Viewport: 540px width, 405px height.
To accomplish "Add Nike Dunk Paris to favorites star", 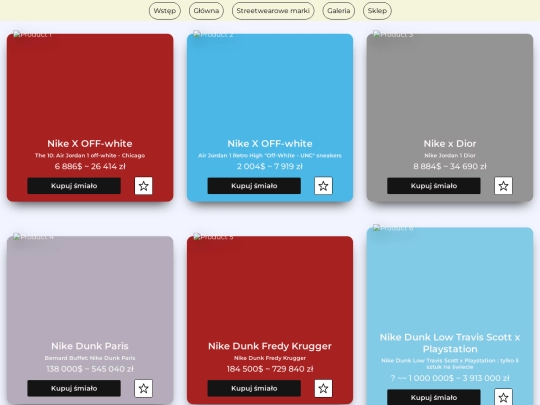I will (x=144, y=388).
